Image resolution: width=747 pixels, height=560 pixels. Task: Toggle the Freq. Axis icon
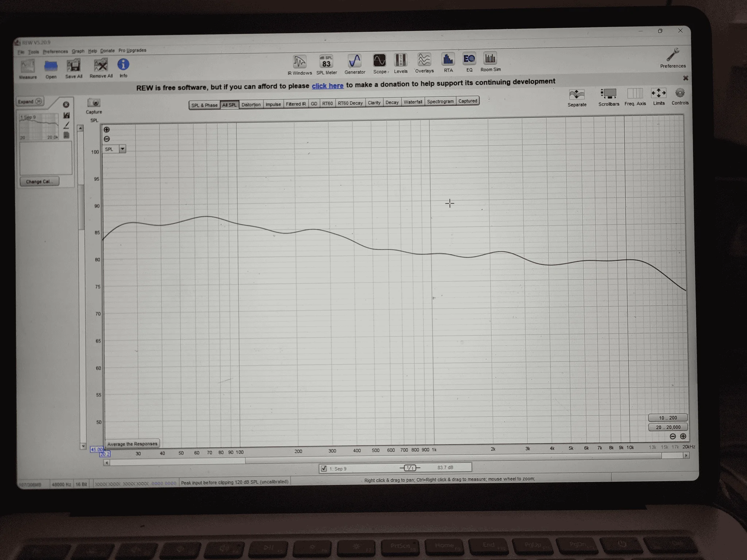[x=635, y=96]
